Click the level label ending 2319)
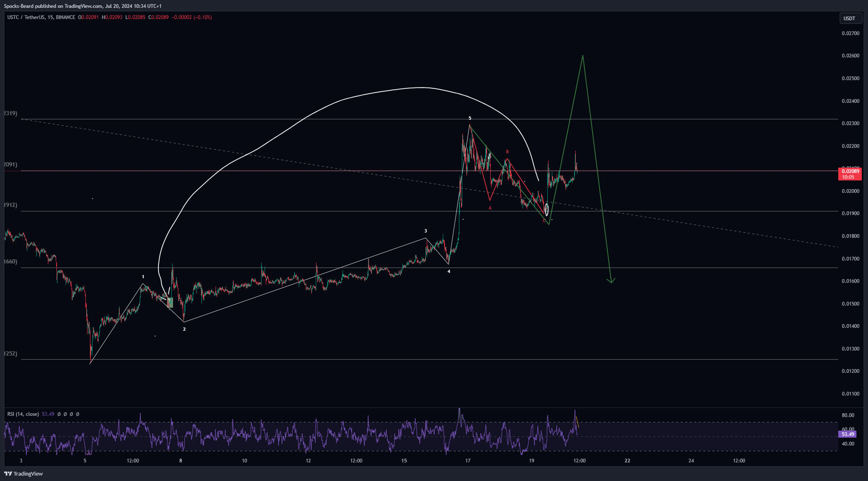Image resolution: width=868 pixels, height=481 pixels. click(10, 113)
